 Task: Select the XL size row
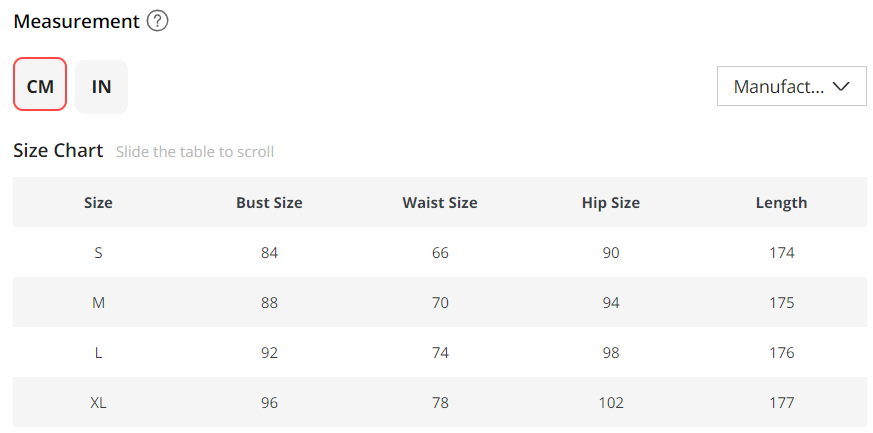tap(98, 403)
